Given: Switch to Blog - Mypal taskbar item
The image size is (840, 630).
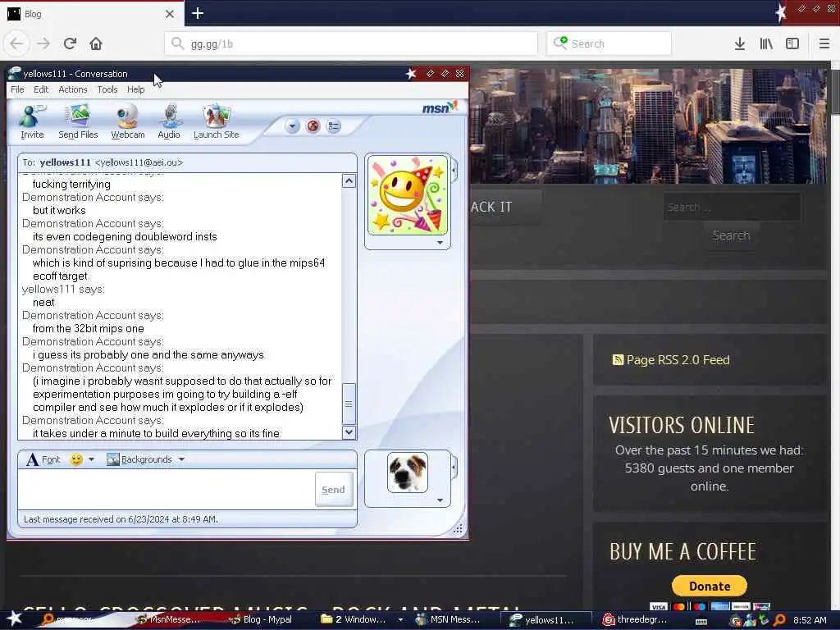Looking at the screenshot, I should (260, 620).
